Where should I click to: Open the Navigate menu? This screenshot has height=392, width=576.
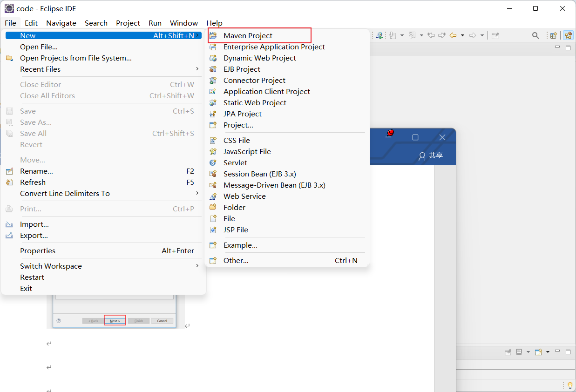point(61,23)
